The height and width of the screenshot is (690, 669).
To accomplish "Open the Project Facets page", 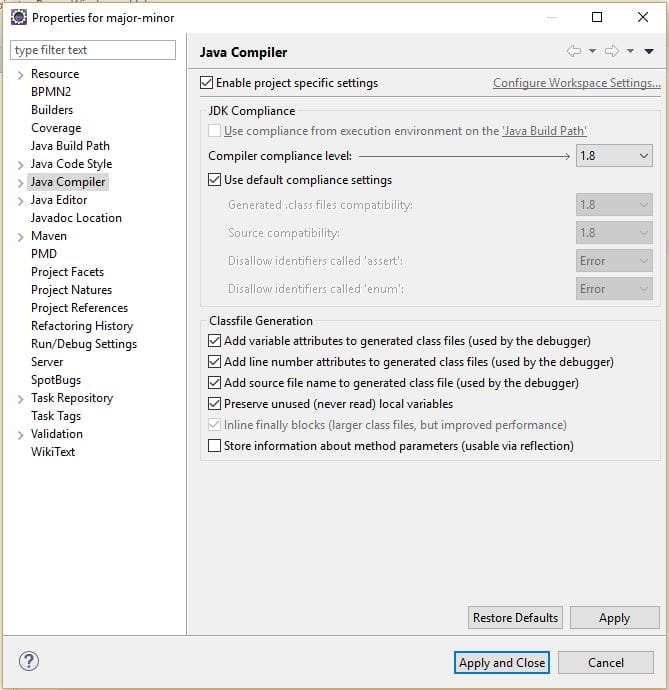I will tap(67, 272).
